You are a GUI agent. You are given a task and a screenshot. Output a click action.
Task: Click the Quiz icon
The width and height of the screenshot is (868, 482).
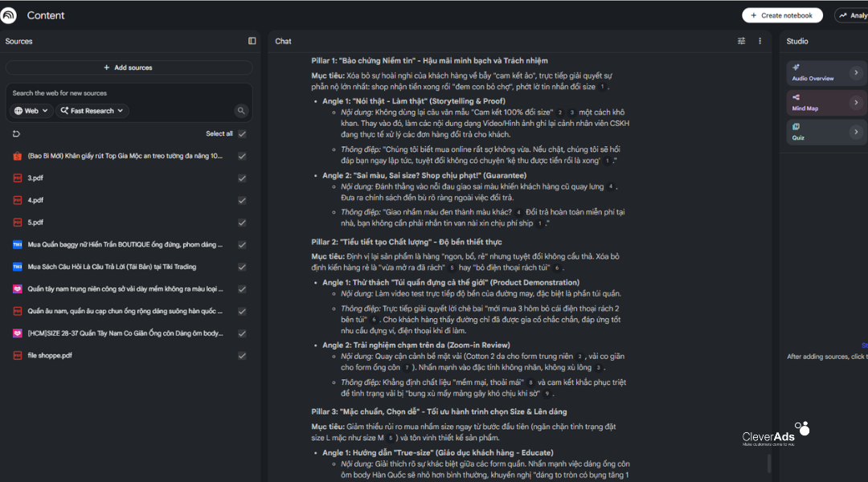[x=796, y=127]
